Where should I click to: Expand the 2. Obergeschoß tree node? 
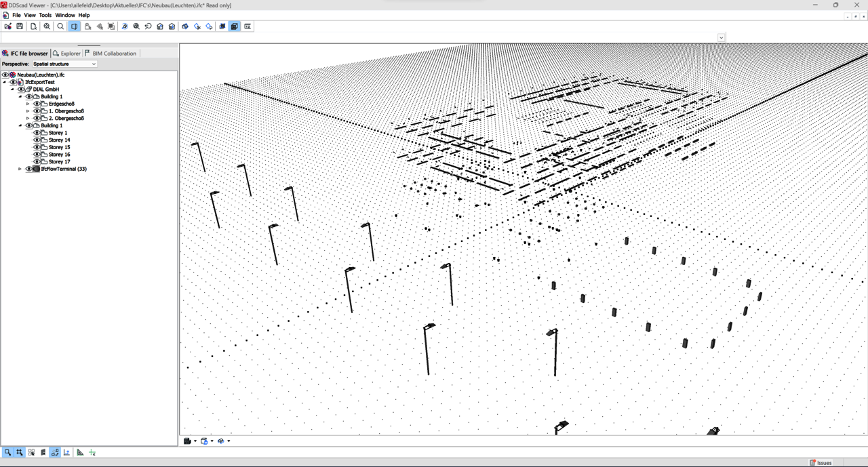tap(28, 119)
